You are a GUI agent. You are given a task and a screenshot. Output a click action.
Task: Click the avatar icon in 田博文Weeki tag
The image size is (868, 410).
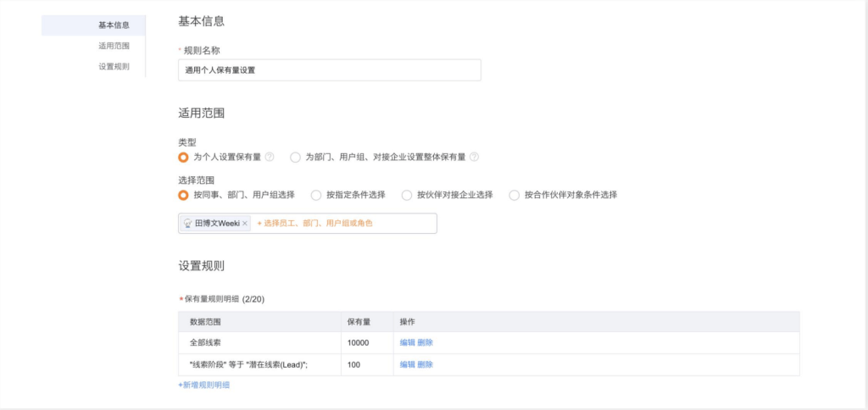(x=187, y=224)
